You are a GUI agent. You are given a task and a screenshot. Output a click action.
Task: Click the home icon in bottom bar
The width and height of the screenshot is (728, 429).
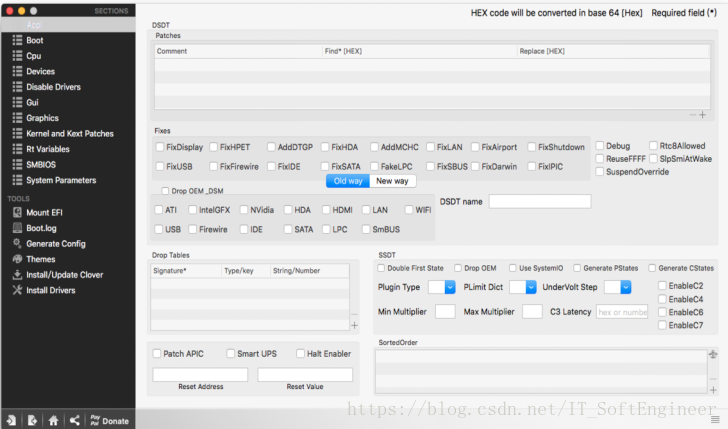point(53,421)
